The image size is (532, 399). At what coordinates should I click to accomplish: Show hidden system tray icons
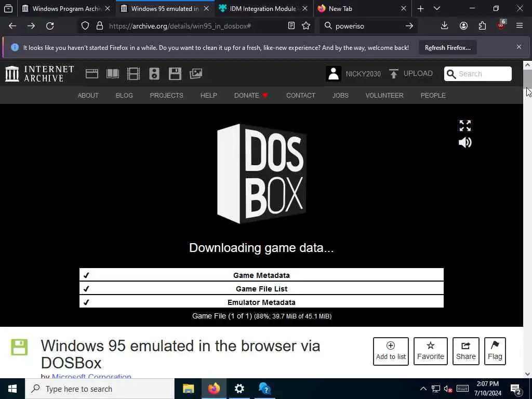(423, 389)
